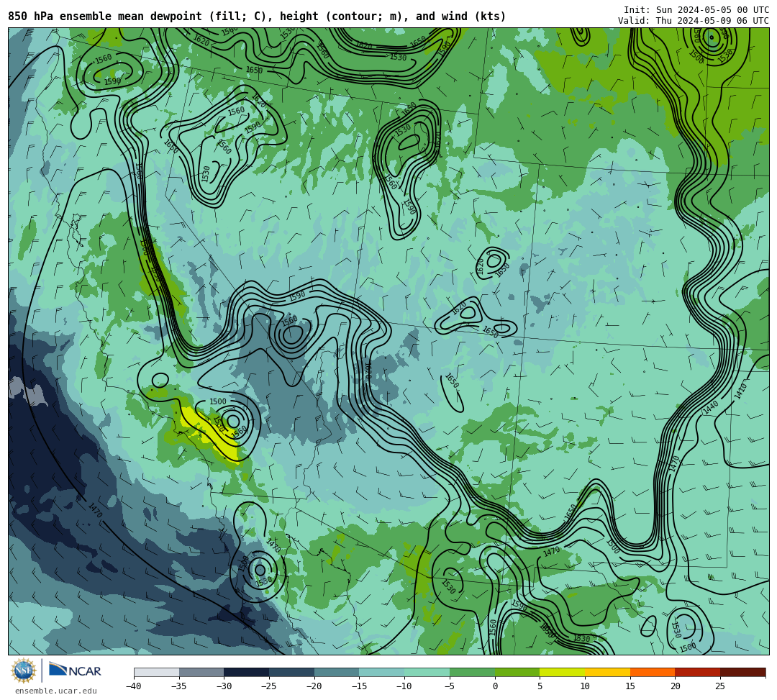Click the lightest gray colorbar swatch at -40
The image size is (777, 700).
point(156,672)
